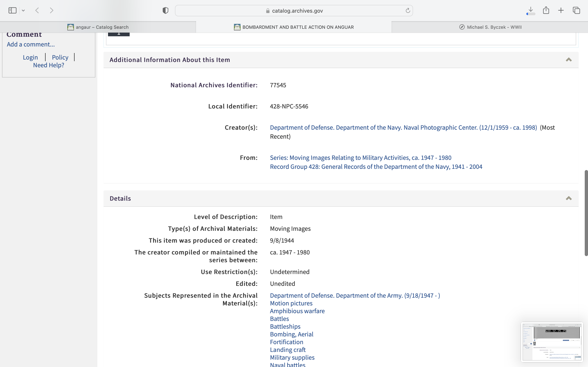Open the Record Group 428 link
The width and height of the screenshot is (588, 367).
tap(376, 167)
